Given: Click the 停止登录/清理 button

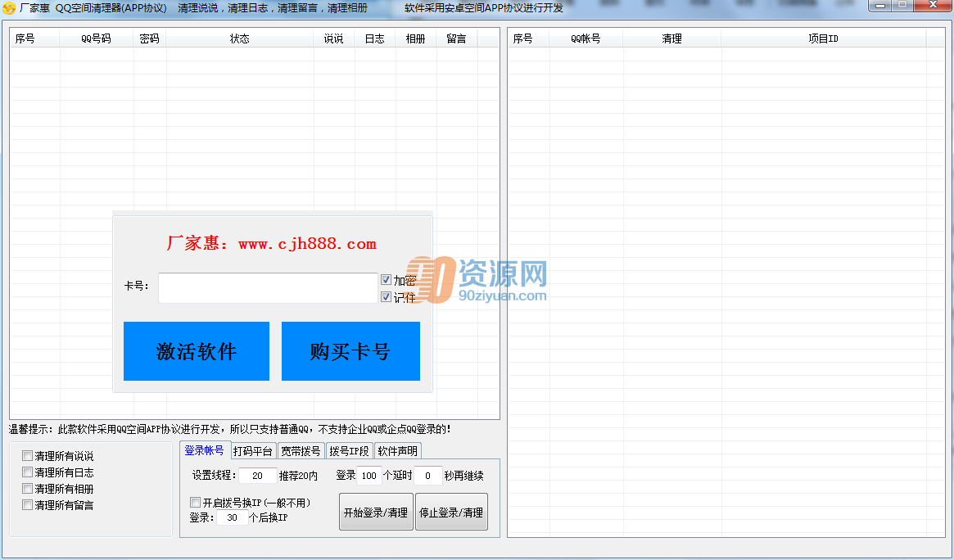Looking at the screenshot, I should (x=451, y=512).
